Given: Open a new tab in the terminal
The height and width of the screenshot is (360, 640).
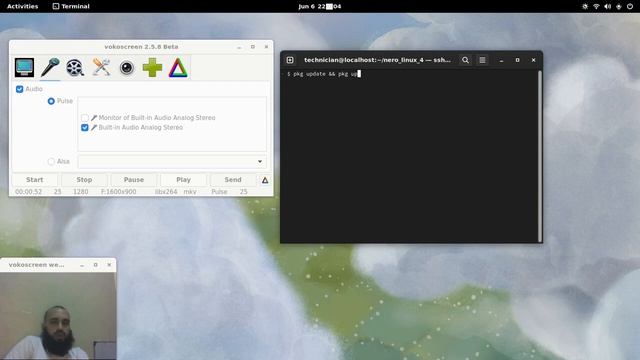Looking at the screenshot, I should click(x=290, y=60).
